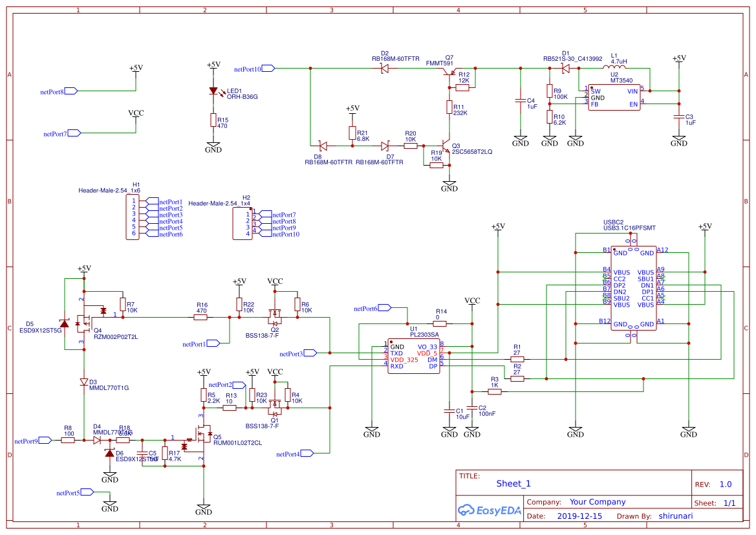756x535 pixels.
Task: Click the date 2019-12-15 field
Action: (x=580, y=516)
